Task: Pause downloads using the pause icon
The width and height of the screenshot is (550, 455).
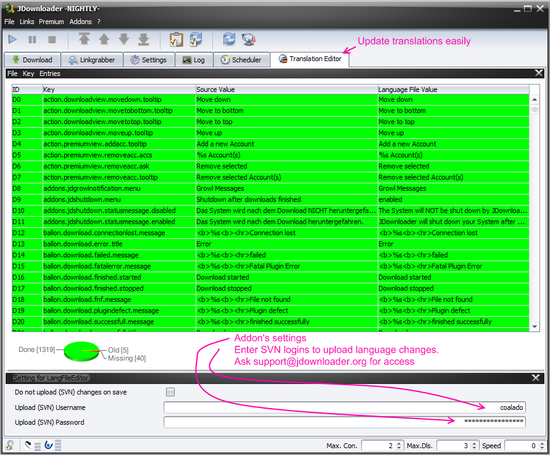Action: (32, 39)
